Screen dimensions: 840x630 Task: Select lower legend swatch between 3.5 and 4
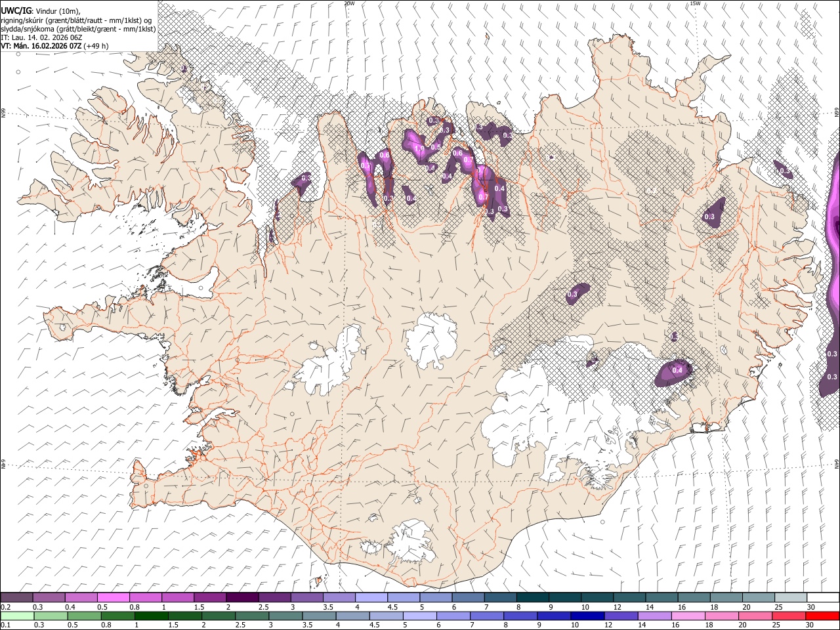click(318, 616)
